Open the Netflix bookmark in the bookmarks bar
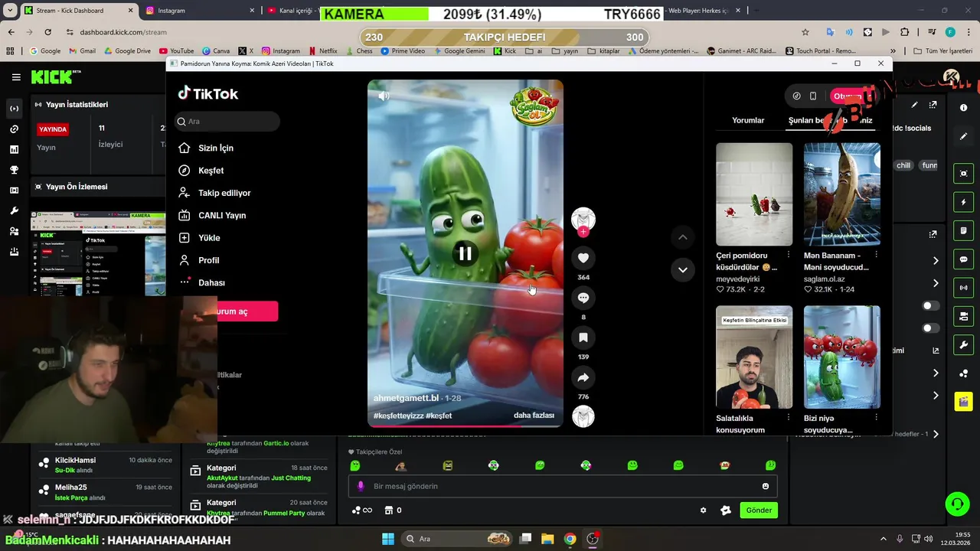This screenshot has width=980, height=551. point(322,51)
